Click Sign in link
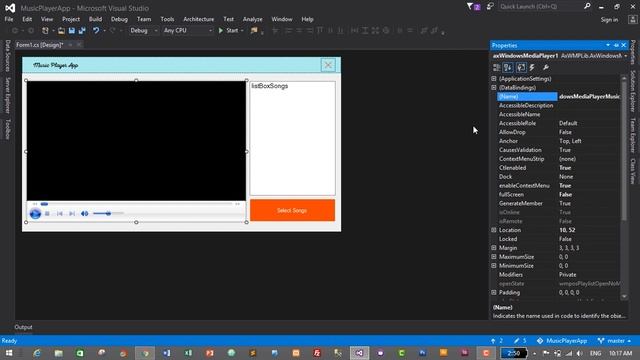 pyautogui.click(x=609, y=20)
